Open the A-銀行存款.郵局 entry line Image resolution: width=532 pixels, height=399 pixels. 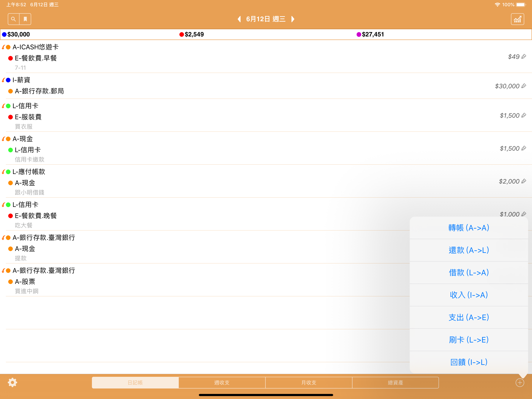click(40, 91)
